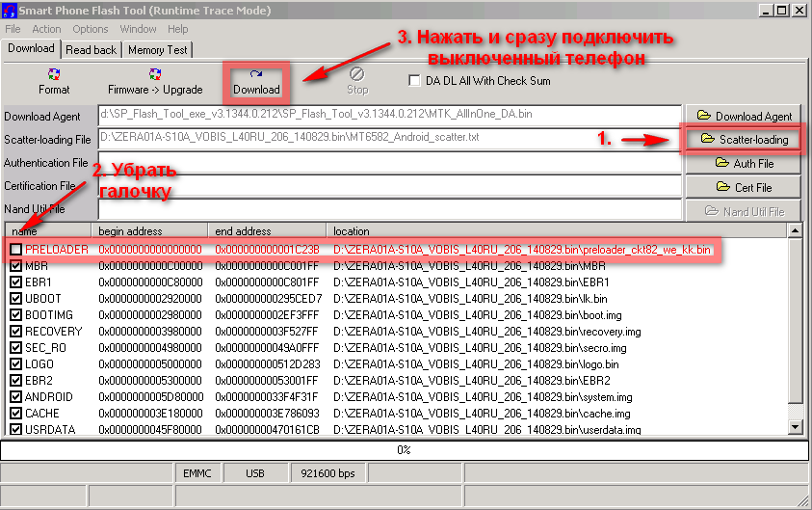Click the partition list scroll up arrow
Image resolution: width=812 pixels, height=510 pixels.
(x=796, y=230)
